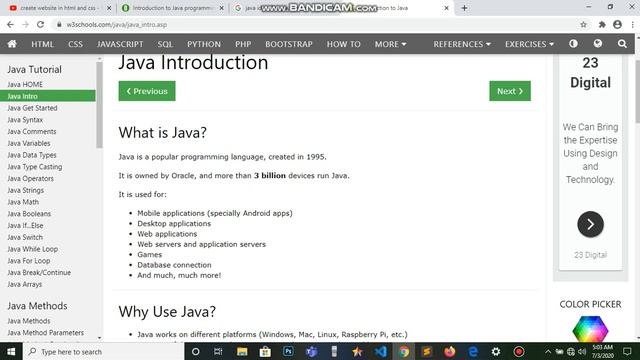The image size is (640, 360).
Task: Expand the REFERENCES dropdown
Action: (x=462, y=44)
